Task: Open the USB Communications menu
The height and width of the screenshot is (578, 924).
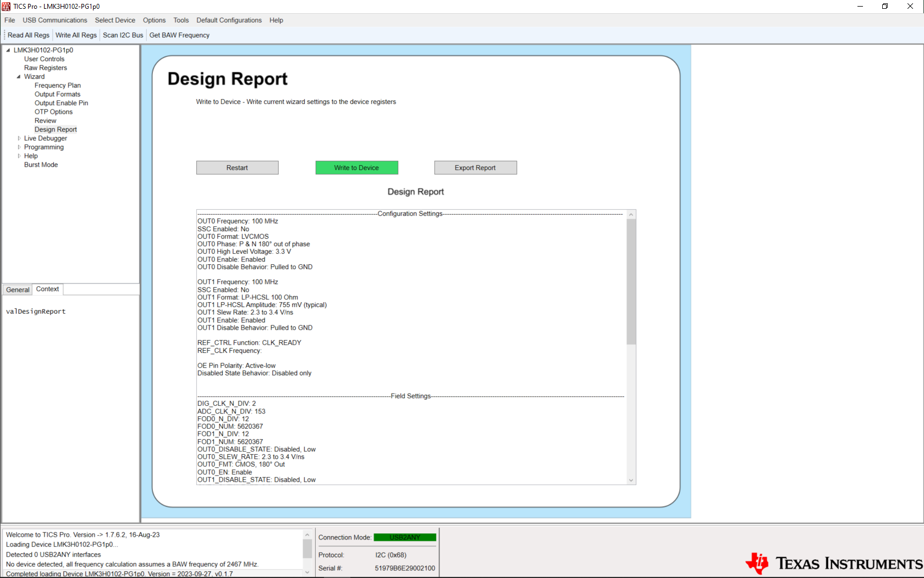Action: pos(55,20)
